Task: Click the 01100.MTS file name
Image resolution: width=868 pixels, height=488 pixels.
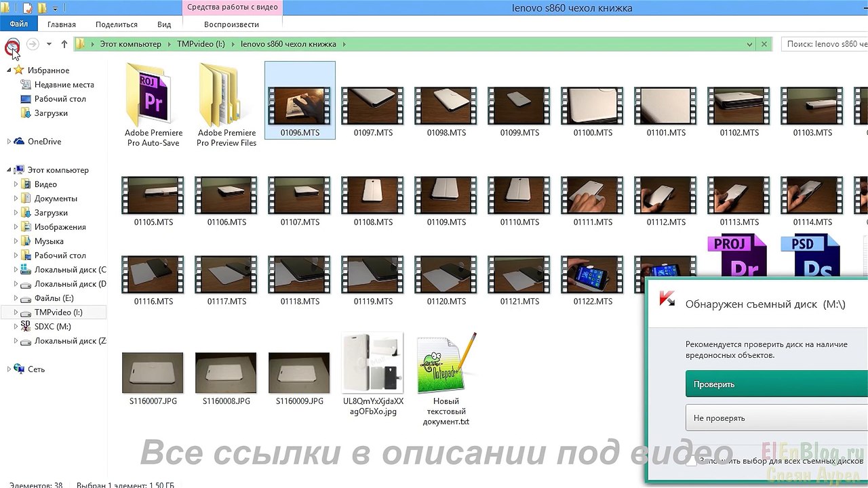Action: [x=593, y=133]
